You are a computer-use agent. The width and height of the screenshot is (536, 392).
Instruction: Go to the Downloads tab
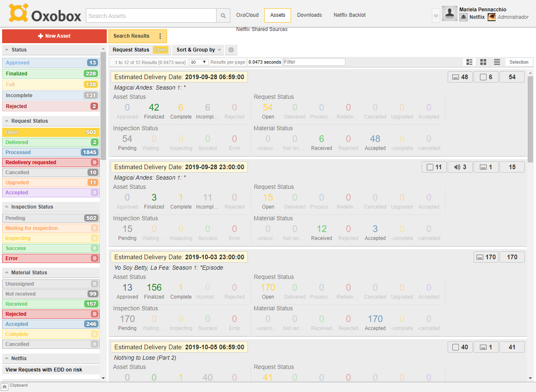pos(309,15)
